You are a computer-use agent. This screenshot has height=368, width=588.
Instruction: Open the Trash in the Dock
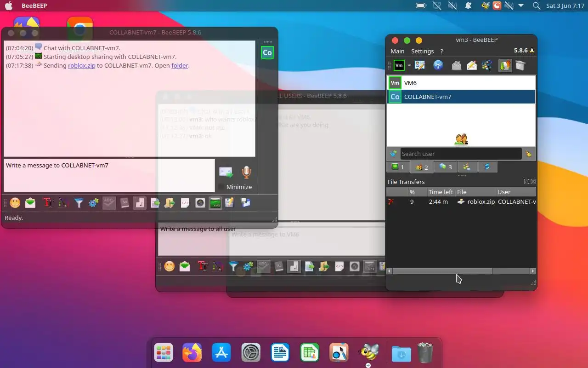coord(425,353)
